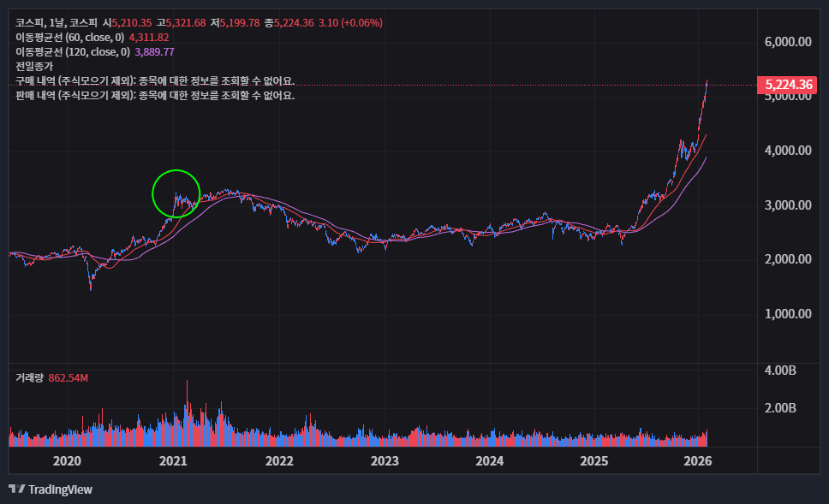Select the 120-period moving average legend
Image resolution: width=829 pixels, height=504 pixels.
tap(73, 51)
